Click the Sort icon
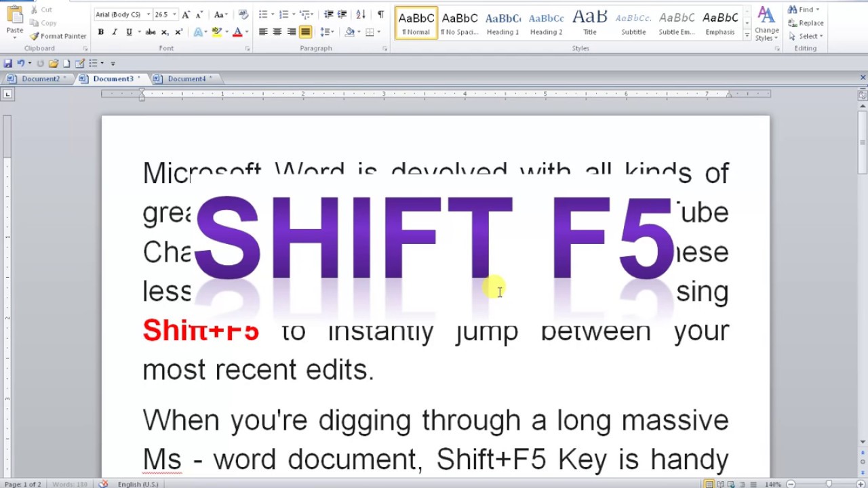Screen dimensions: 868x488 [361, 14]
